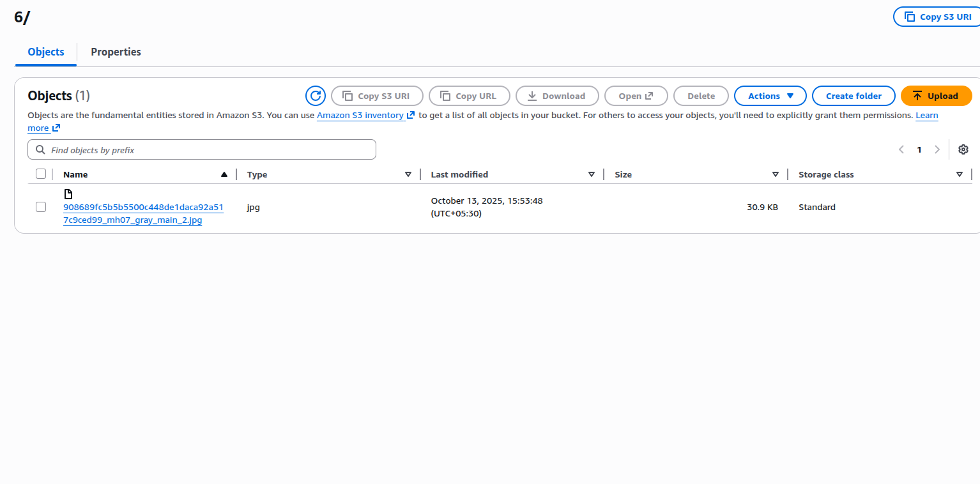Focus the Find objects by prefix search field
Viewport: 980px width, 484px height.
(202, 150)
